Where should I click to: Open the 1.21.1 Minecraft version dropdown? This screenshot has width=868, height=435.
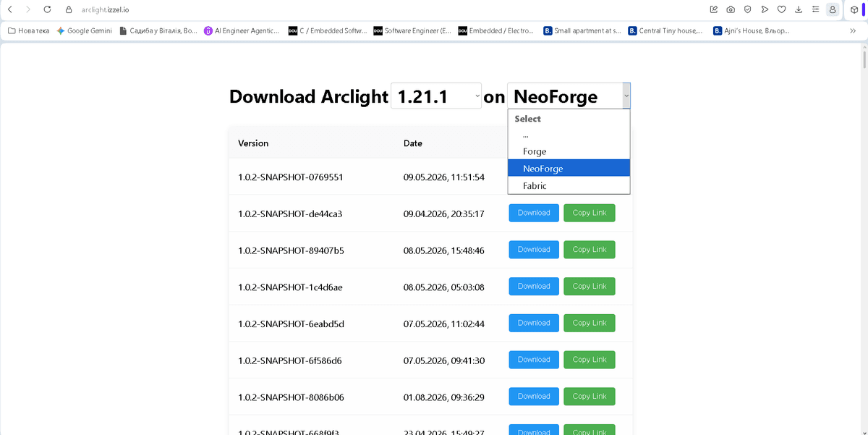click(436, 96)
